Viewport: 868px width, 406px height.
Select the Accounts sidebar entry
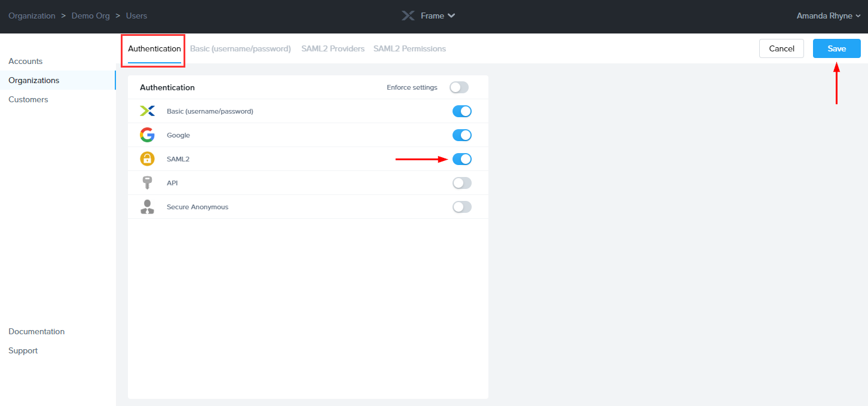click(x=26, y=61)
